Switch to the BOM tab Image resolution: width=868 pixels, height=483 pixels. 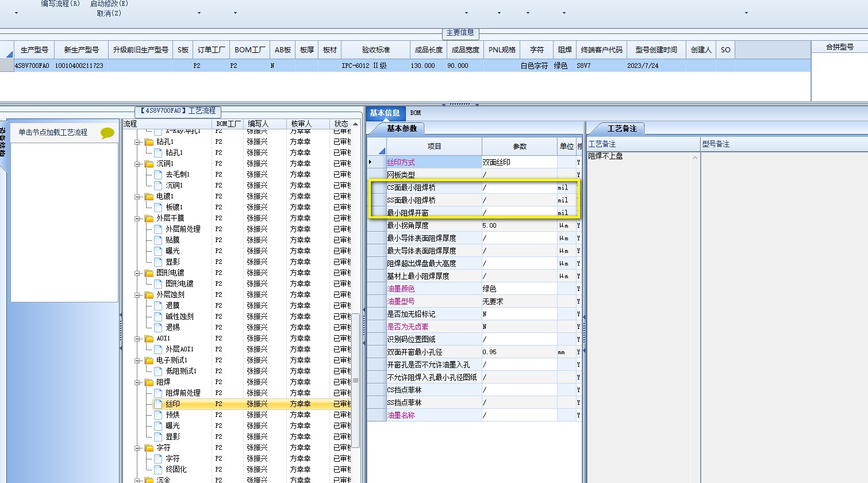[x=416, y=113]
